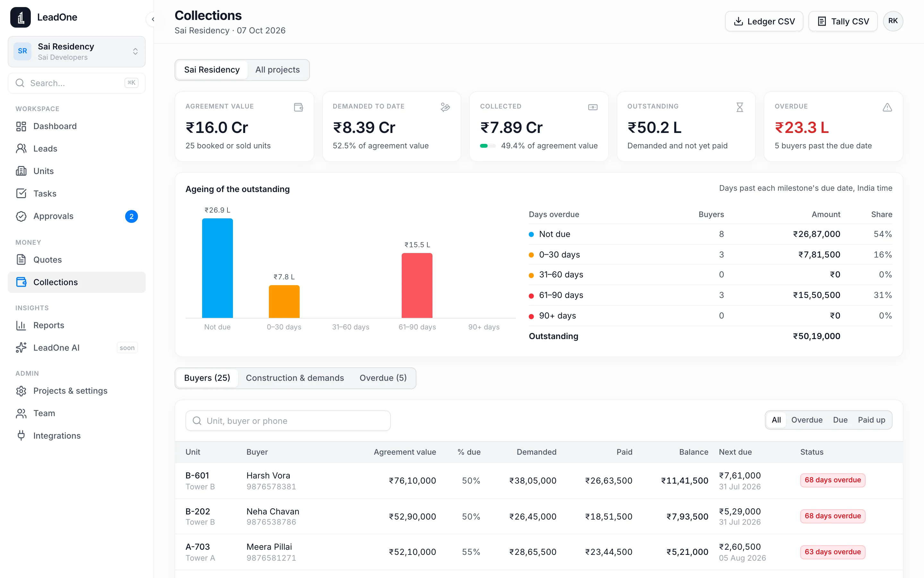This screenshot has width=924, height=578.
Task: Click the soon tag beside LeadOne AI
Action: [x=127, y=348]
